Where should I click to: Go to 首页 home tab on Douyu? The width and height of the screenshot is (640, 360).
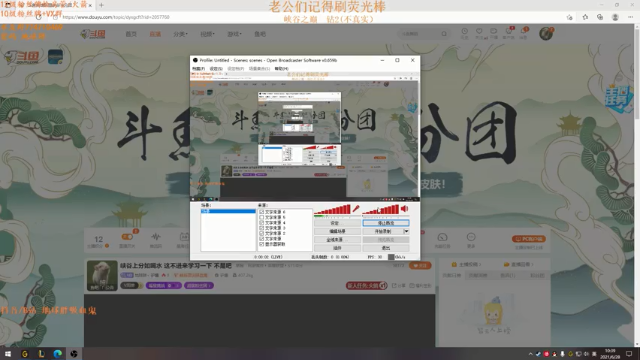tap(131, 34)
